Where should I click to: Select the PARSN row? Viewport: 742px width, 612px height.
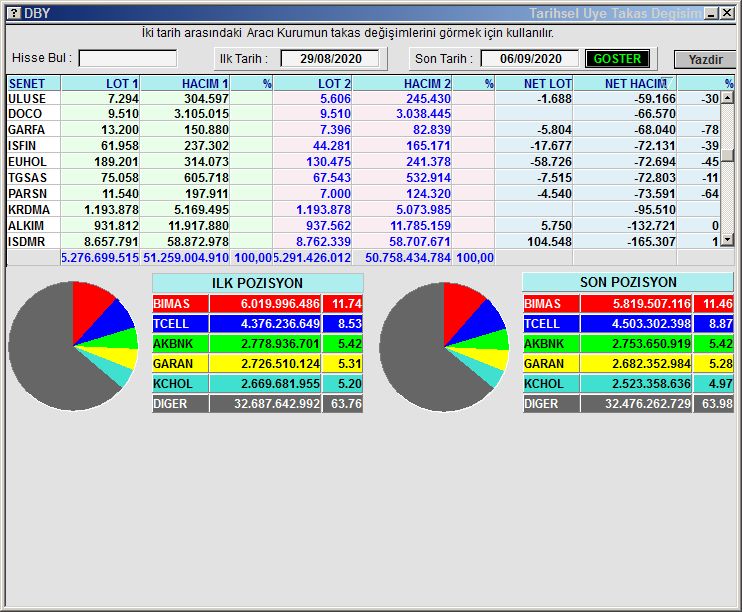[x=363, y=194]
